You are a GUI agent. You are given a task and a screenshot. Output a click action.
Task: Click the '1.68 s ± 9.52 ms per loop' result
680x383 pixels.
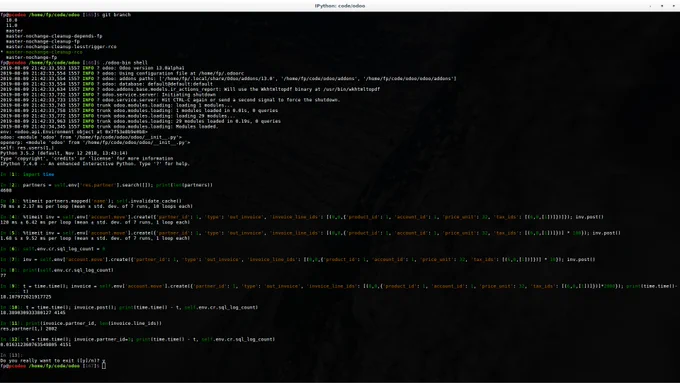click(x=95, y=238)
